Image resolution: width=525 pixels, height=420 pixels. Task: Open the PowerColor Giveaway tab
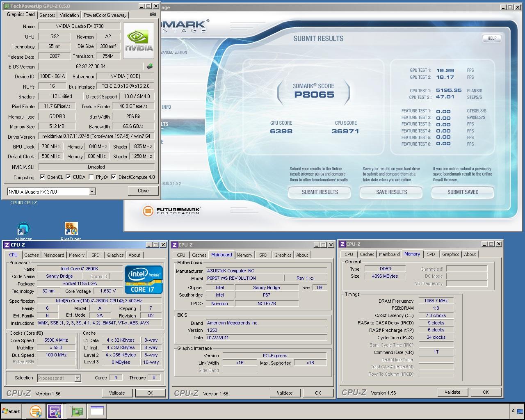click(105, 15)
